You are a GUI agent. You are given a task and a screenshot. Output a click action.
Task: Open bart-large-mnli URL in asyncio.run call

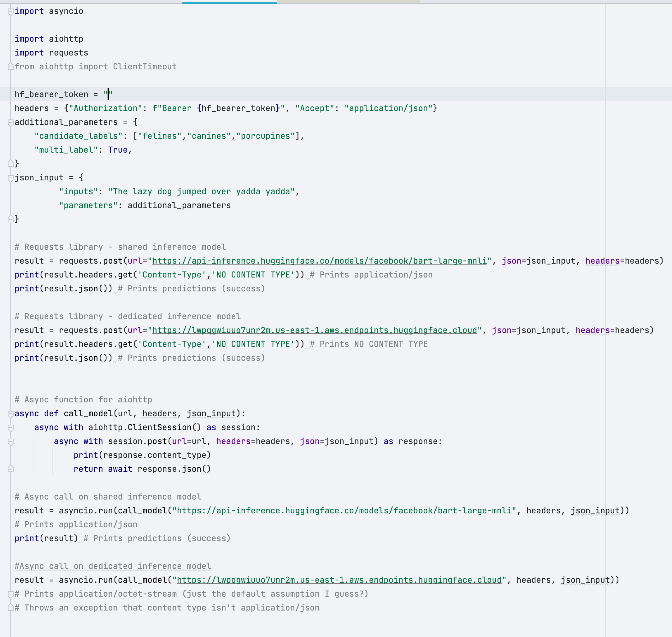click(344, 510)
